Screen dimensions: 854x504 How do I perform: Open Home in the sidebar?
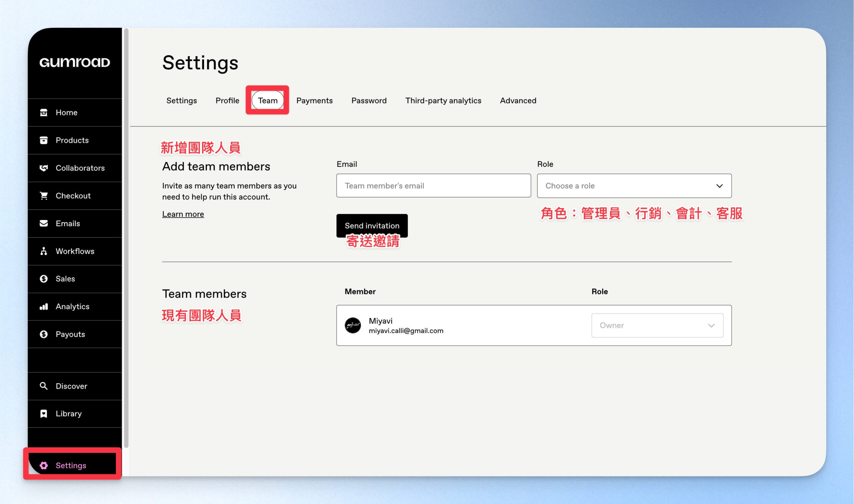coord(75,112)
